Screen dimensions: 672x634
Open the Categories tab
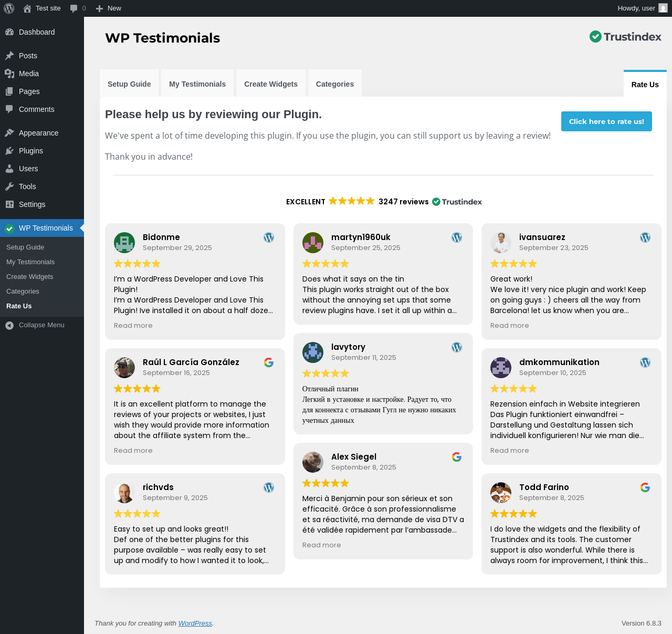coord(335,84)
